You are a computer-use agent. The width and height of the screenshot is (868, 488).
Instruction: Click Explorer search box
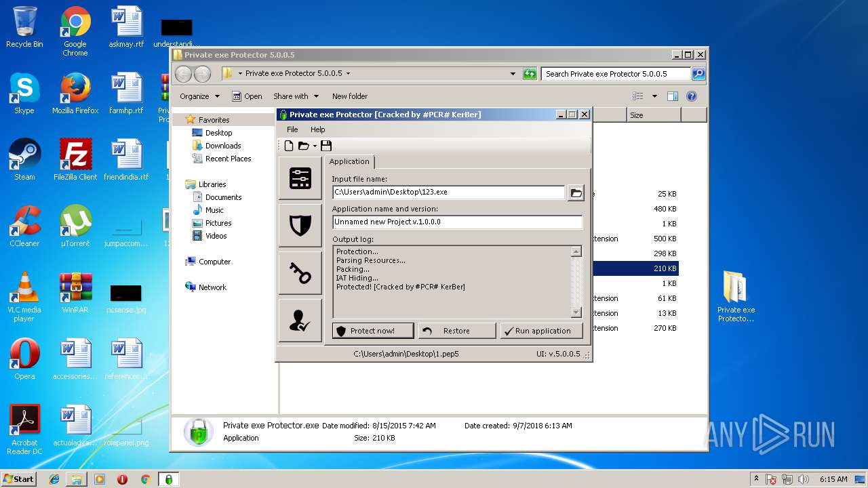point(616,74)
